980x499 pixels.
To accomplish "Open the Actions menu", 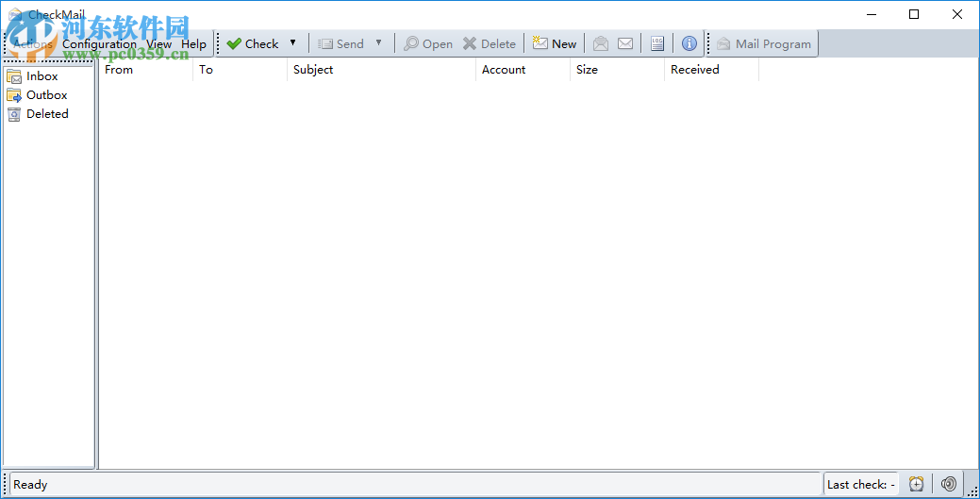I will [32, 43].
